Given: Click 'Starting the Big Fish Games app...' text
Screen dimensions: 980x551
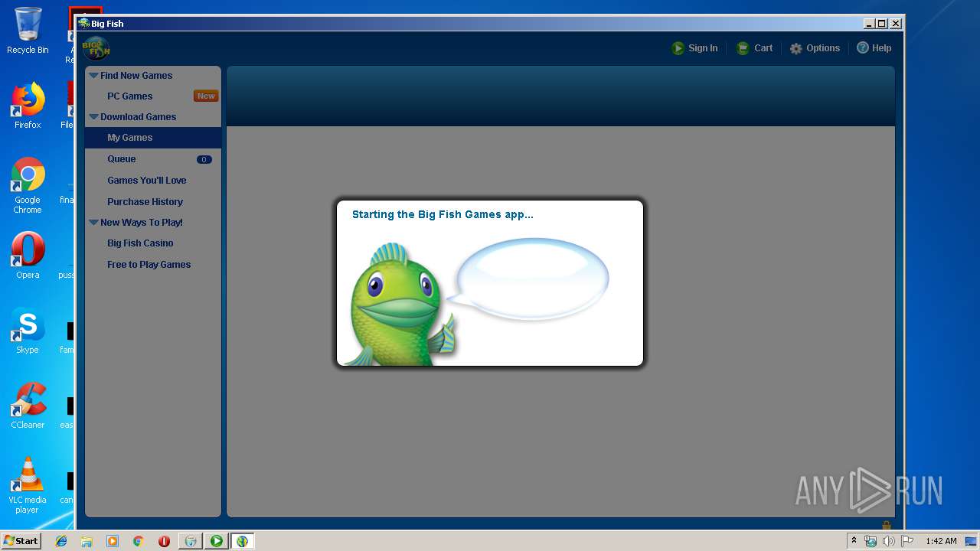Looking at the screenshot, I should coord(443,214).
